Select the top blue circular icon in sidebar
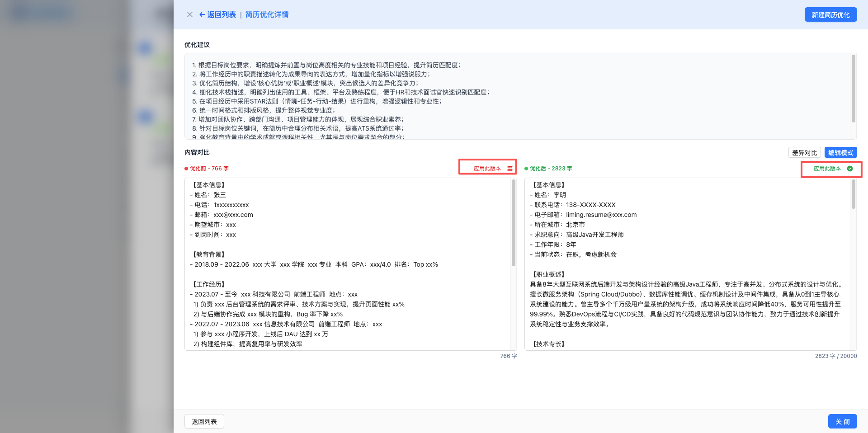Screen dimensions: 868x433 click(145, 48)
